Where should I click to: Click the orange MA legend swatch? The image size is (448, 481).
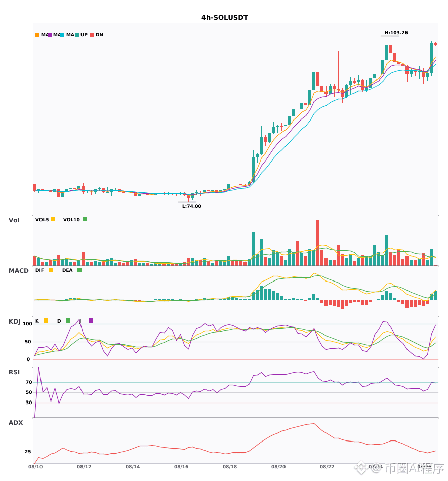[37, 35]
